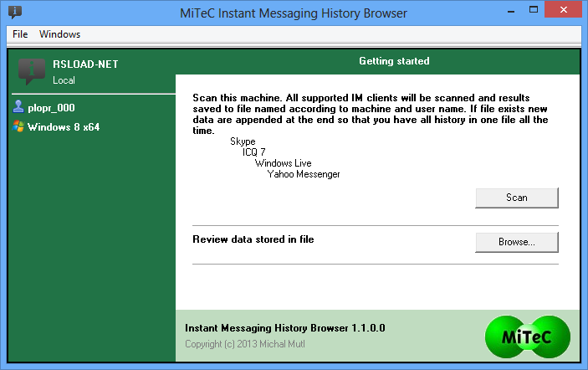Screen dimensions: 588x370
Task: Click the Local label under the machine name
Action: 64,80
